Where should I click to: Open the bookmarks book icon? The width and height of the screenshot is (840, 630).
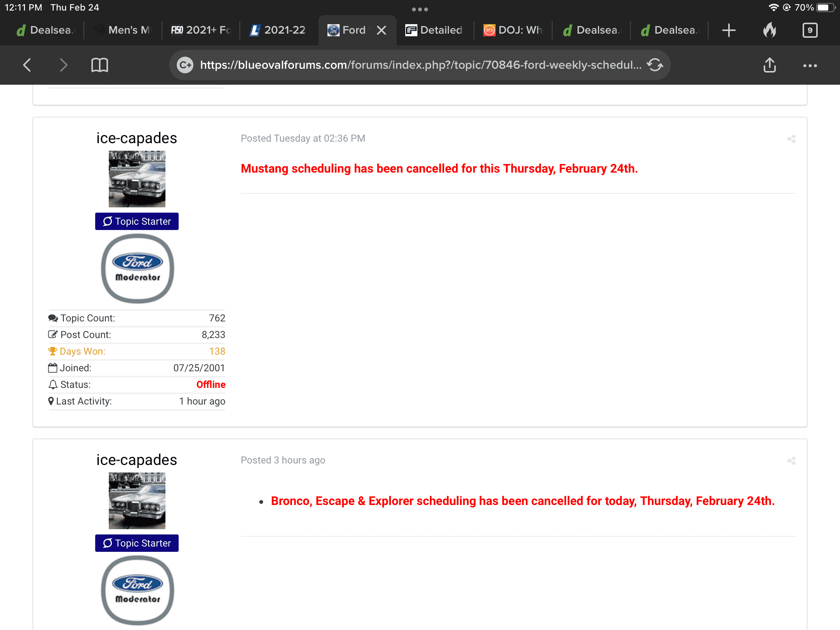(x=99, y=65)
